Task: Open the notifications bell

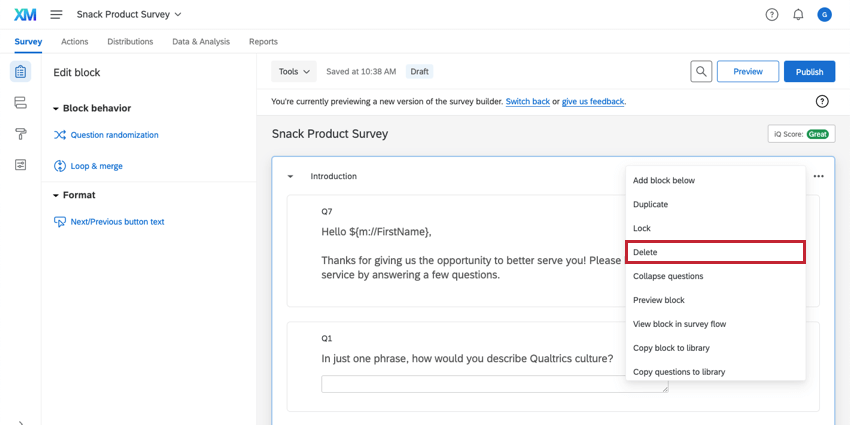Action: pyautogui.click(x=798, y=14)
